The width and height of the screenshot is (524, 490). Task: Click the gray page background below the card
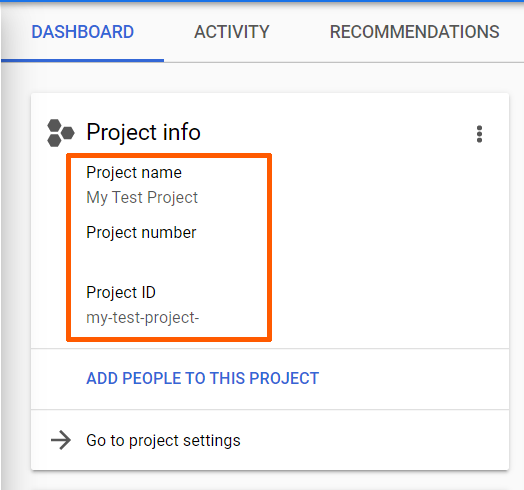pyautogui.click(x=267, y=481)
